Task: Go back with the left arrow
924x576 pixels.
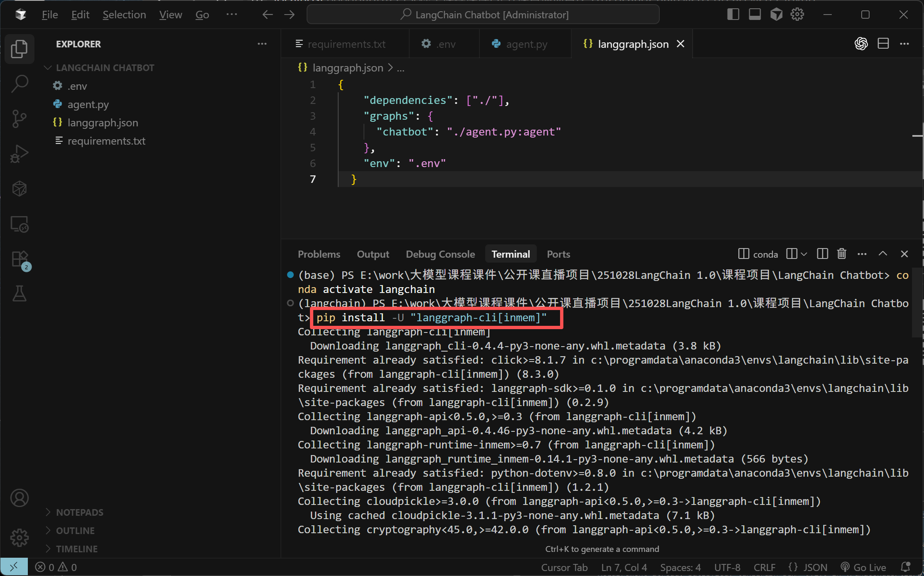Action: tap(268, 15)
